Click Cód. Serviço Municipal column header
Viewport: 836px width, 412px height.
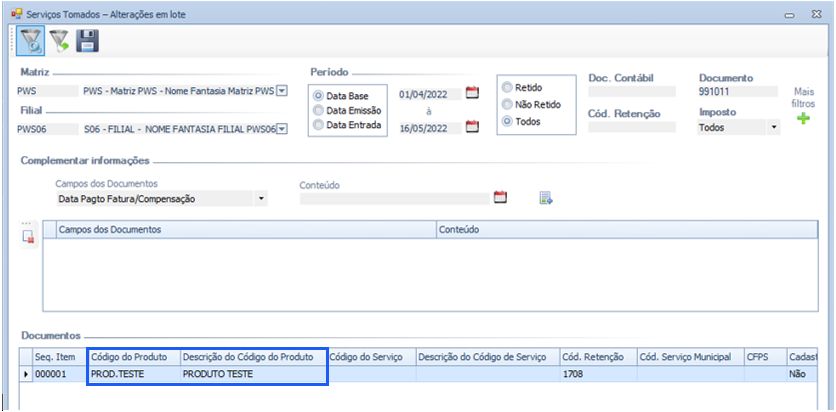[x=690, y=357]
